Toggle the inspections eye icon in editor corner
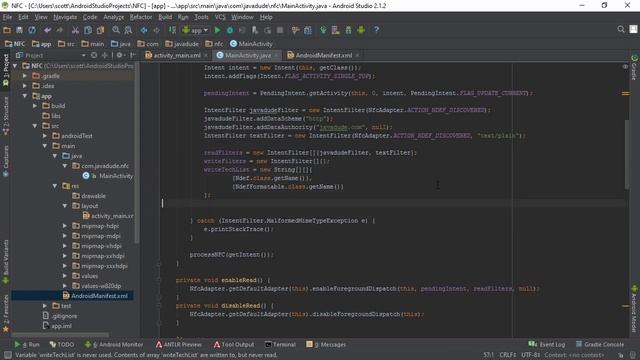The image size is (640, 360). pos(625,67)
